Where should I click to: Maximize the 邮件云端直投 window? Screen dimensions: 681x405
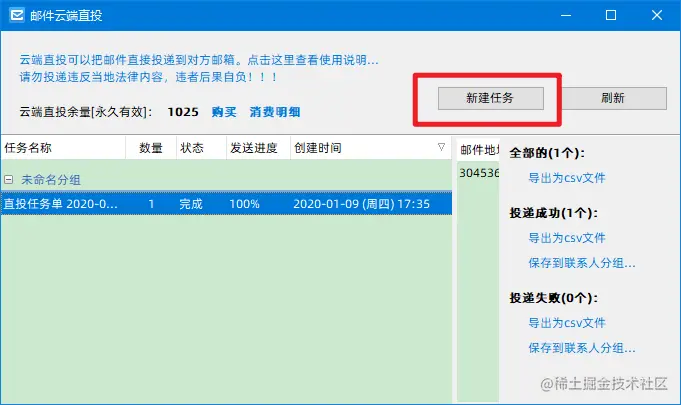pos(611,15)
